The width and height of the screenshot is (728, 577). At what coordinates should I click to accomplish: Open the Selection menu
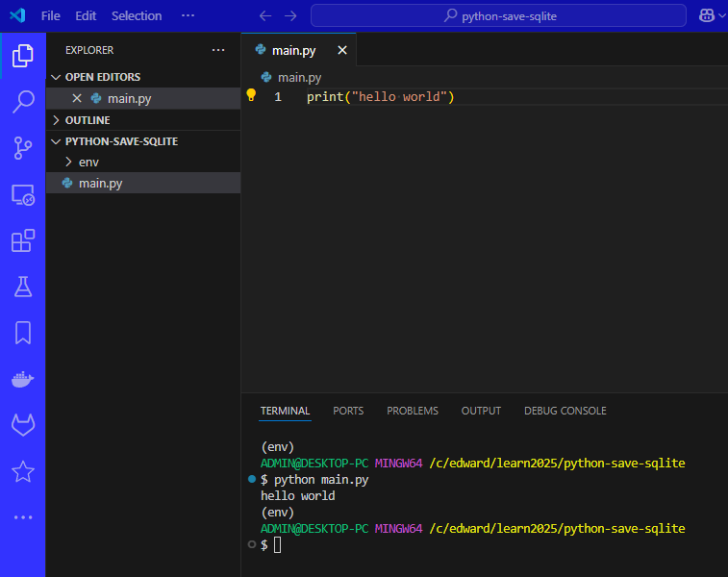[x=137, y=16]
